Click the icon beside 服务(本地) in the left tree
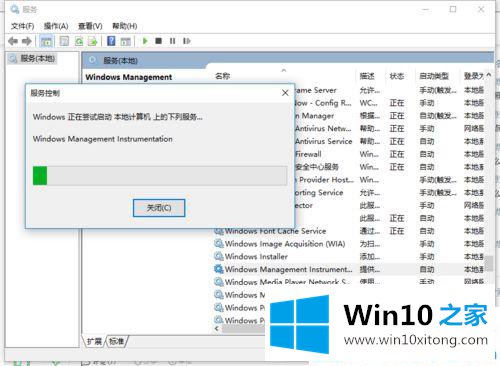This screenshot has width=500, height=366. 13,59
